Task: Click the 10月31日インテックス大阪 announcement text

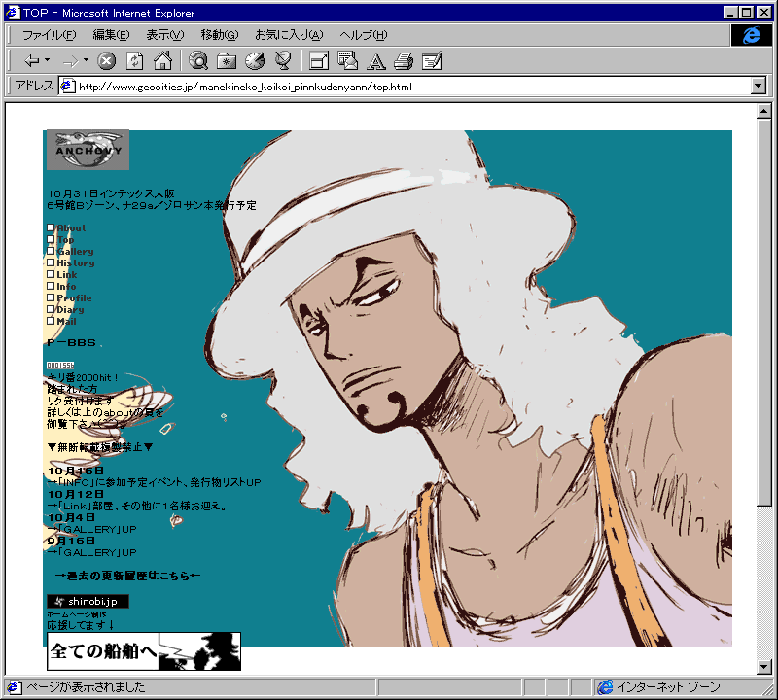Action: point(111,193)
